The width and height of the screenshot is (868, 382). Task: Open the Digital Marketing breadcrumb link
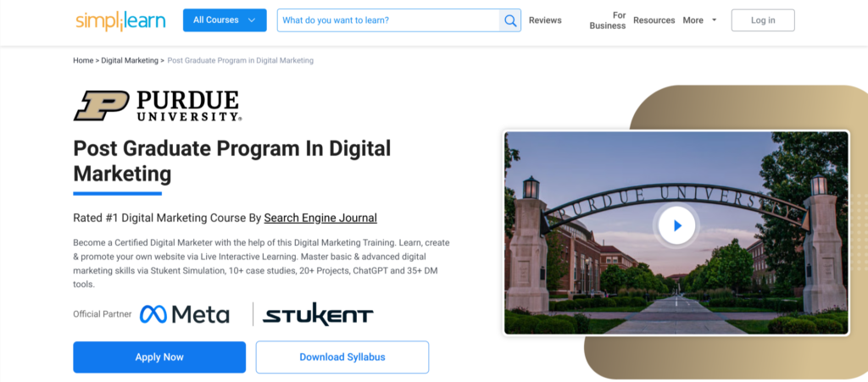(x=130, y=61)
